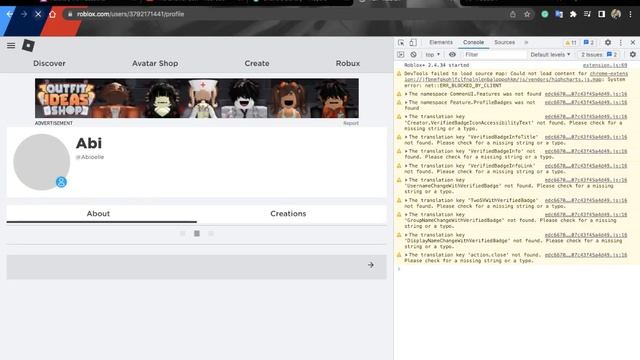Open the Default levels dropdown
This screenshot has width=640, height=360.
550,54
